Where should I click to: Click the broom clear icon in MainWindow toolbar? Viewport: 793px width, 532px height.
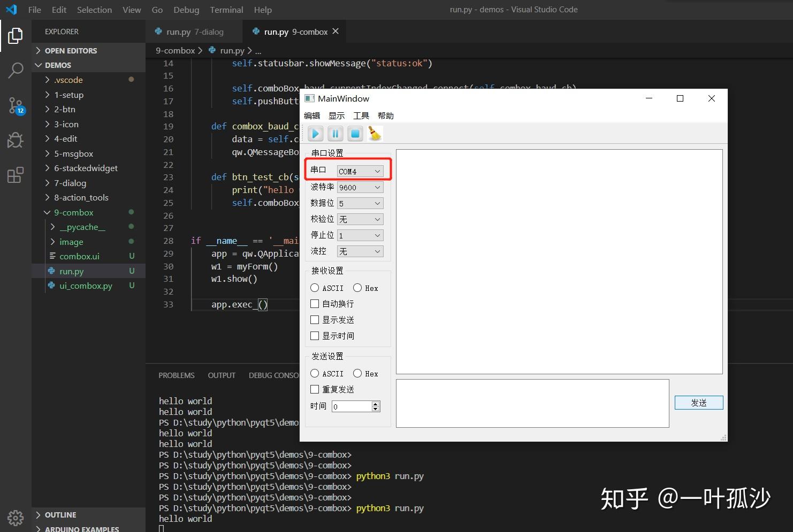click(375, 134)
